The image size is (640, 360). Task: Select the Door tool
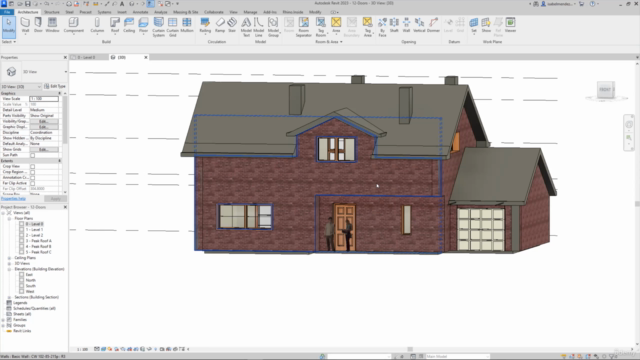38,25
